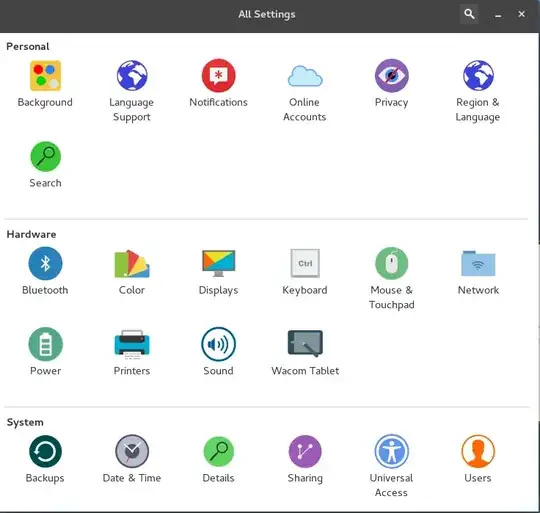Viewport: 540px width, 513px height.
Task: Click the search button in title bar
Action: tap(469, 14)
